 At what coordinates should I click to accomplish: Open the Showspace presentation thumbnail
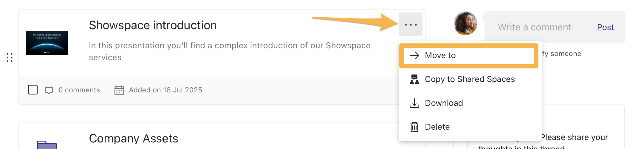tap(47, 43)
